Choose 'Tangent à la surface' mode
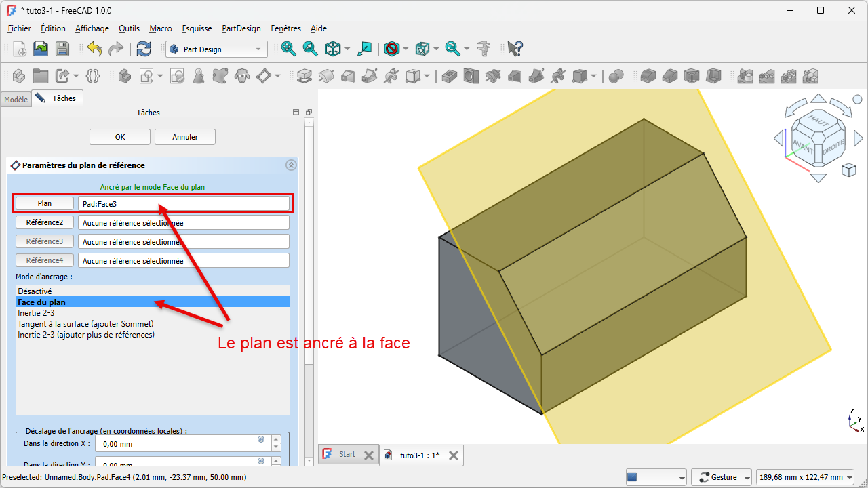This screenshot has width=868, height=488. (85, 324)
